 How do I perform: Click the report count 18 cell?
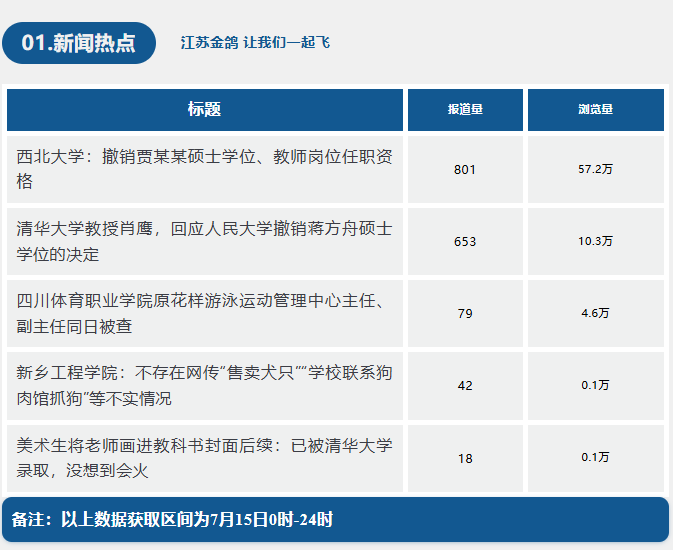tap(465, 458)
